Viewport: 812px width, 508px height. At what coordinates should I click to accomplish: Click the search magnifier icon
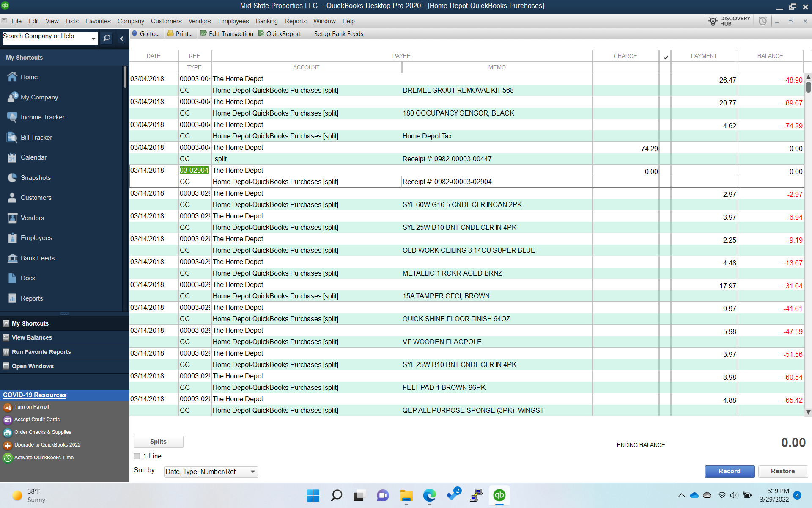(x=107, y=39)
